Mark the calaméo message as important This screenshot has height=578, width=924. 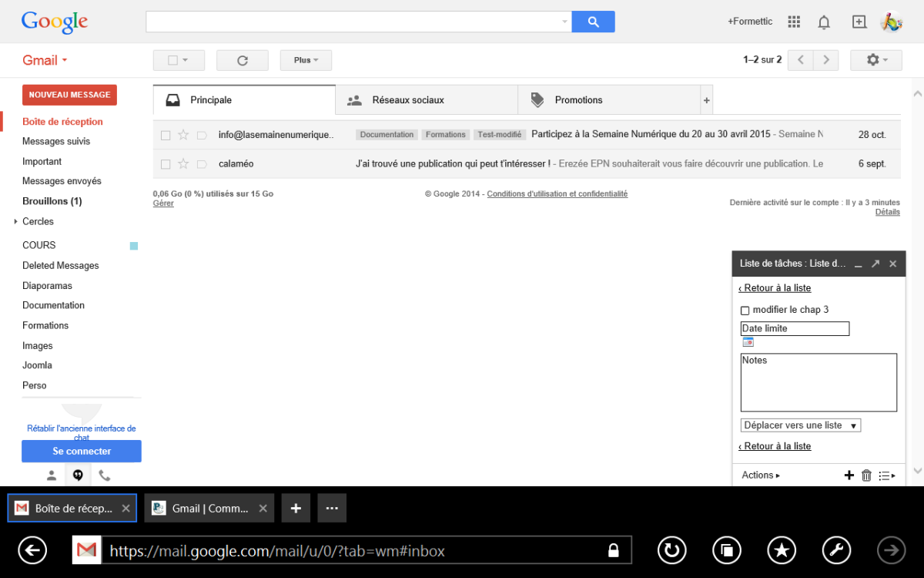202,164
